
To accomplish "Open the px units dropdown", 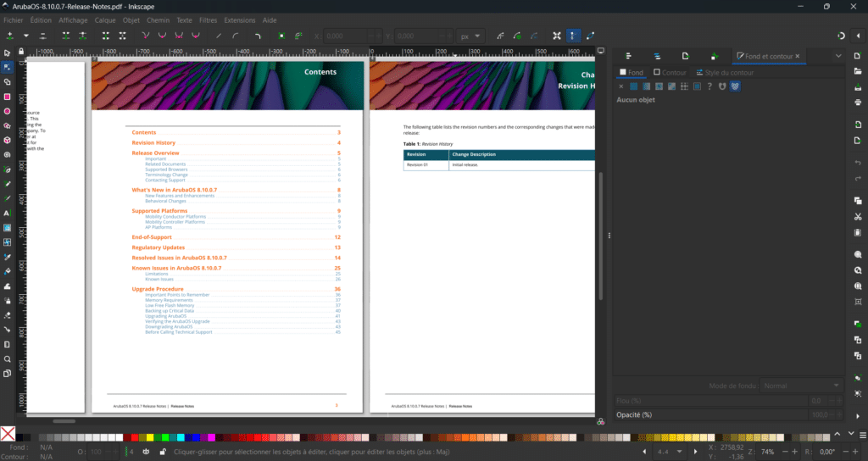I will 470,36.
